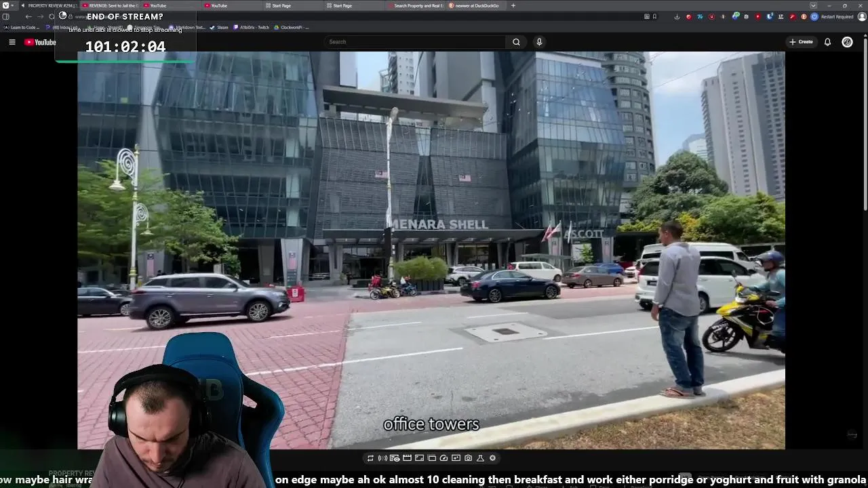Toggle the loop icon in video toolbar
868x488 pixels.
tap(370, 458)
